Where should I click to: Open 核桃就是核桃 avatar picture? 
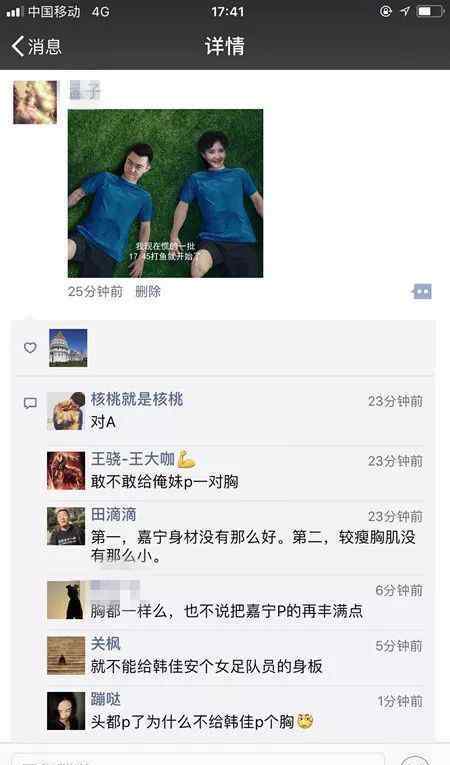pos(66,411)
